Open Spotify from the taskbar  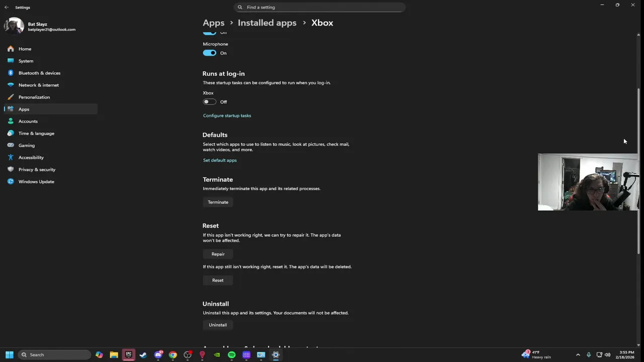click(x=231, y=354)
